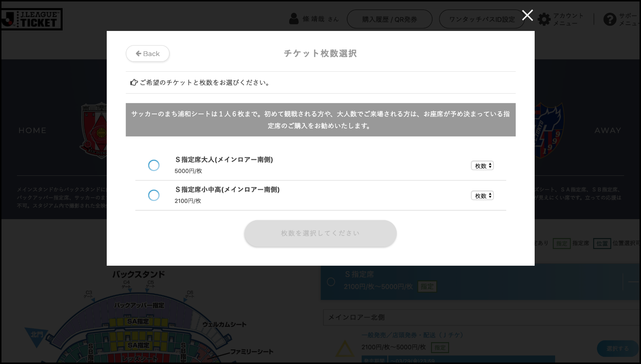Click the Urawa Reds home team crest
The width and height of the screenshot is (641, 364).
(x=94, y=130)
